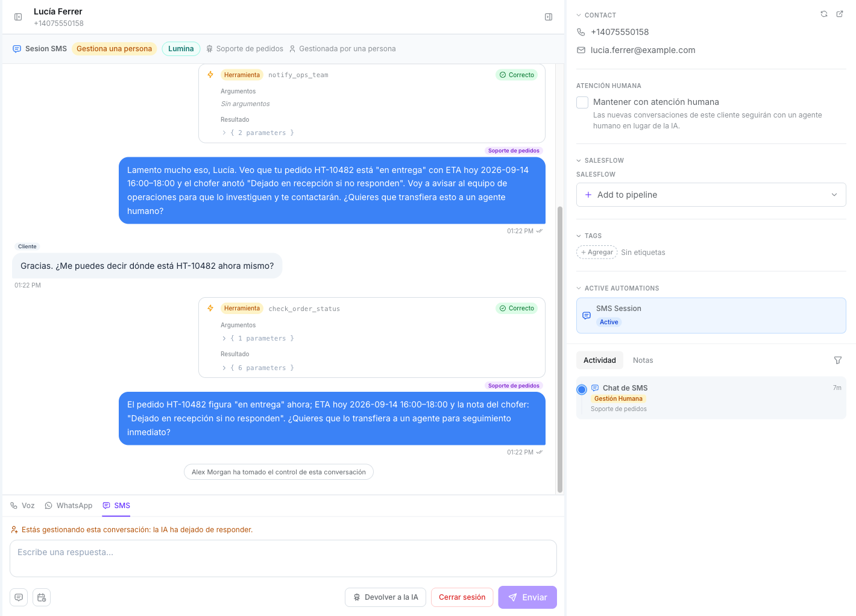Switch to the WhatsApp channel tab
This screenshot has width=856, height=616.
[69, 506]
